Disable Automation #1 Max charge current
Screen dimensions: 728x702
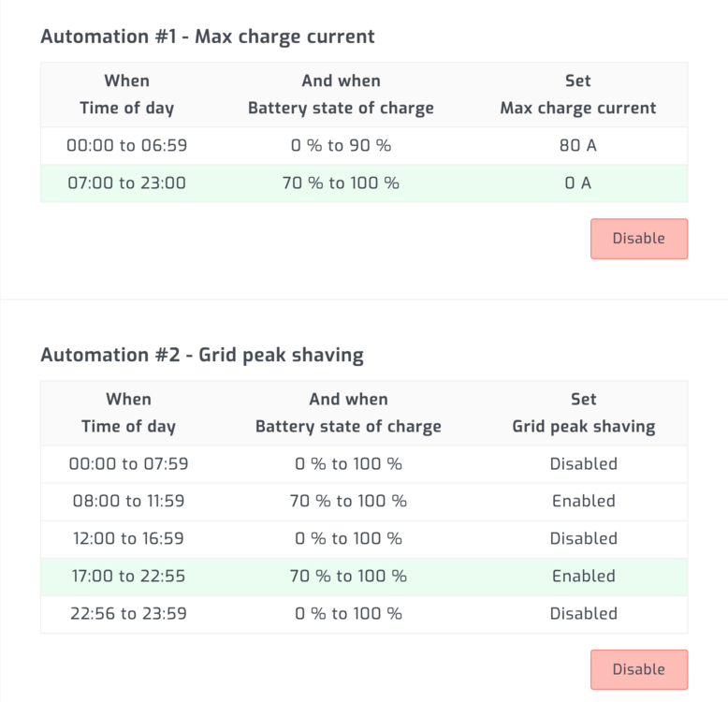coord(638,239)
